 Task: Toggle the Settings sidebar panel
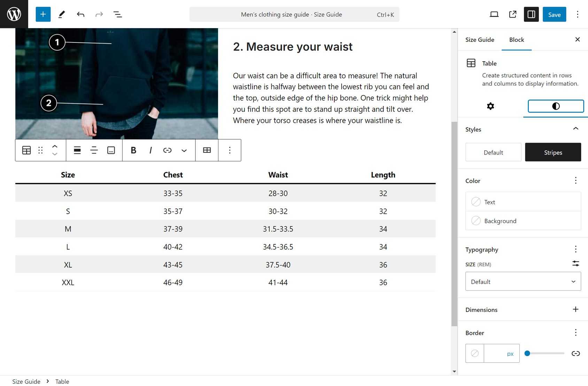tap(531, 14)
